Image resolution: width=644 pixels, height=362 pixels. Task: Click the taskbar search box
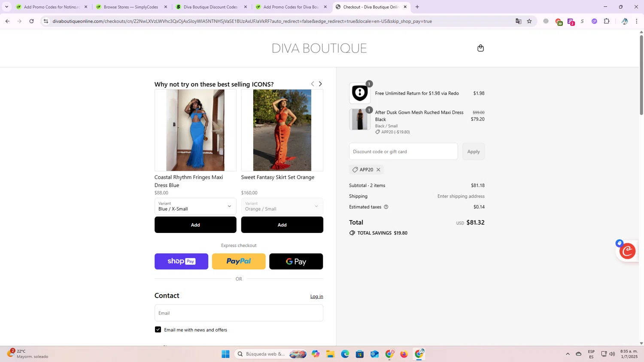tap(271, 354)
